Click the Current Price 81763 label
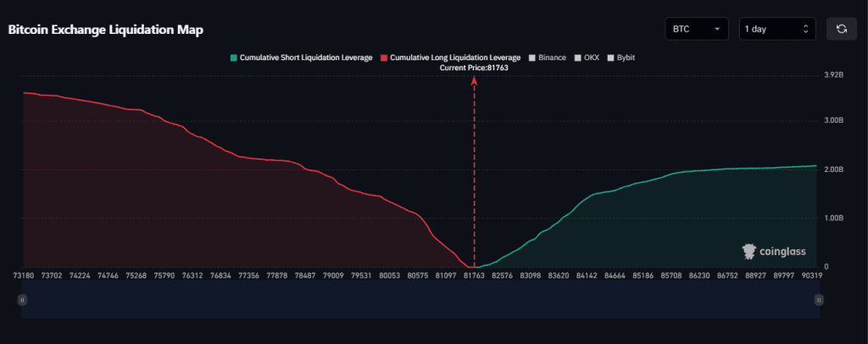Viewport: 868px width, 344px height. 474,68
